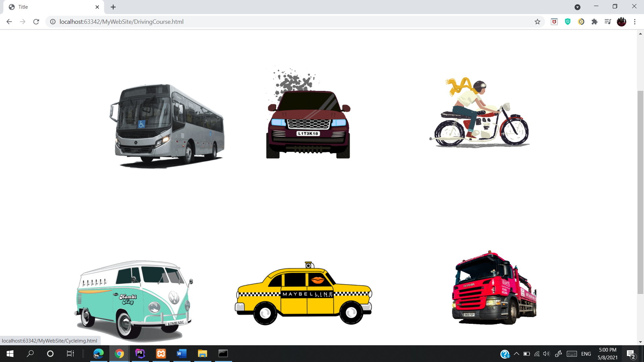Open the Windows Start menu
Viewport: 644px width, 362px height.
10,354
